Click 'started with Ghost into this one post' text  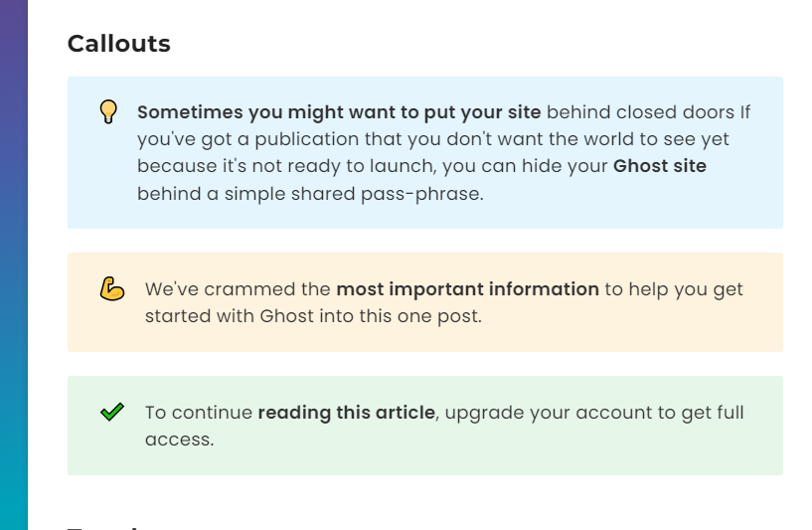[x=313, y=316]
